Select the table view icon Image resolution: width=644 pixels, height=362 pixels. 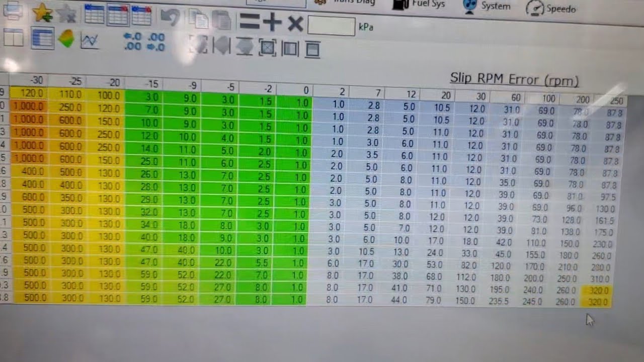pos(42,38)
